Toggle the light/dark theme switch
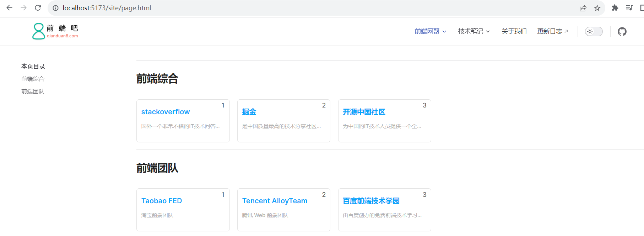This screenshot has height=236, width=644. click(x=594, y=31)
